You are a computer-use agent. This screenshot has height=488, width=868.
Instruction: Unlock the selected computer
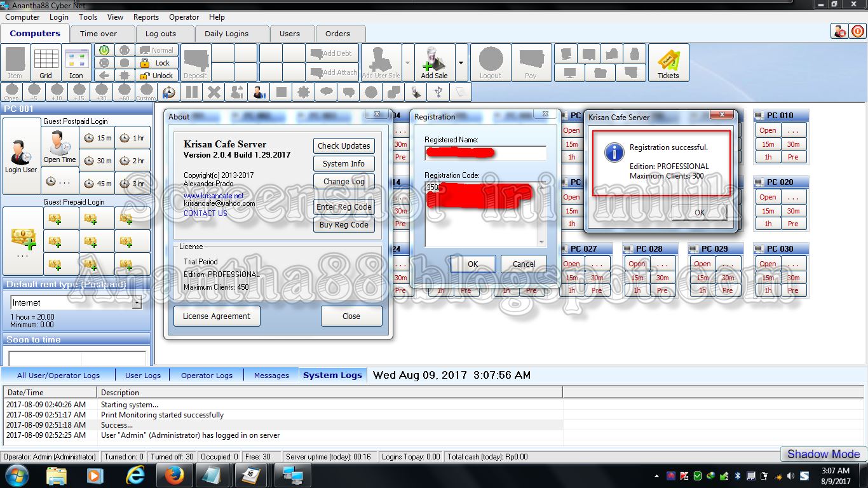[156, 76]
